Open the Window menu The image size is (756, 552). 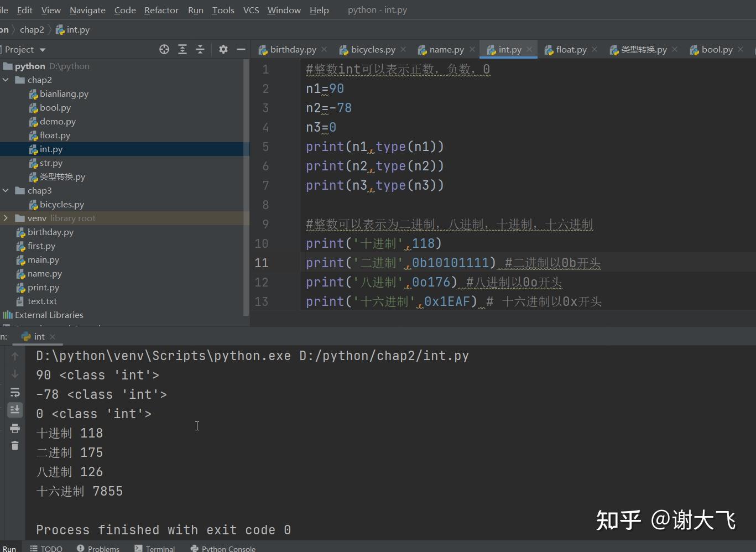pos(284,10)
